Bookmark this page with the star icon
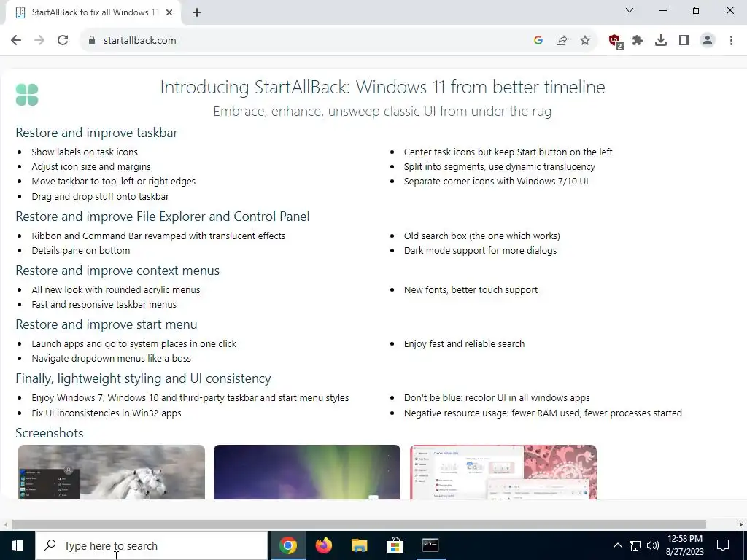This screenshot has width=747, height=560. point(585,41)
